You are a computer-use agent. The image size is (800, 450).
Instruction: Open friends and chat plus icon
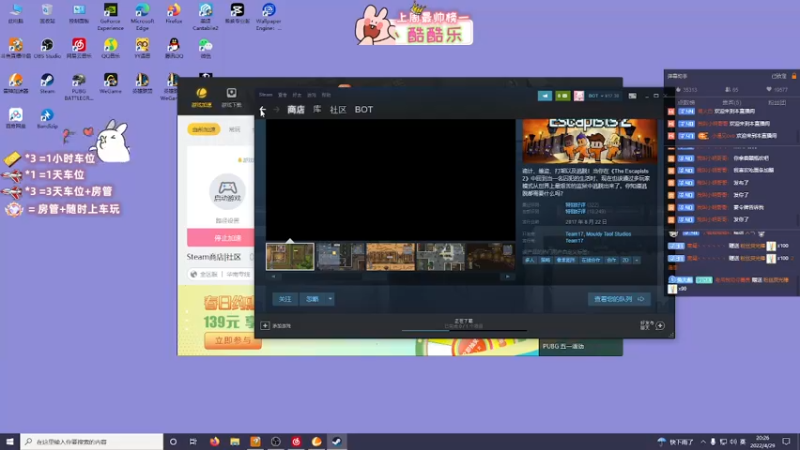pyautogui.click(x=660, y=326)
